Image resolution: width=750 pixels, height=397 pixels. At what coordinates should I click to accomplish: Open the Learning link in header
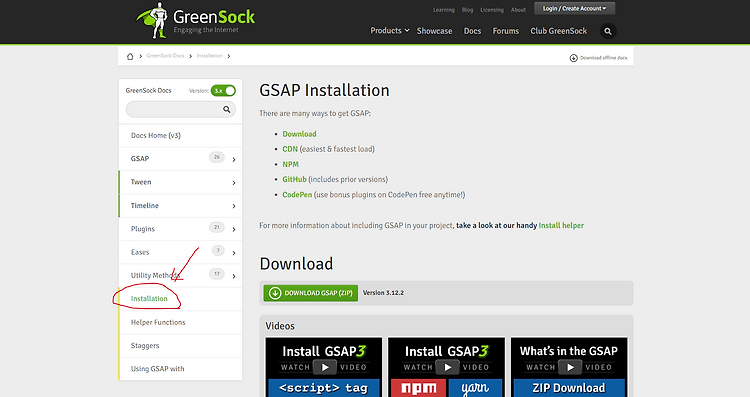coord(443,10)
